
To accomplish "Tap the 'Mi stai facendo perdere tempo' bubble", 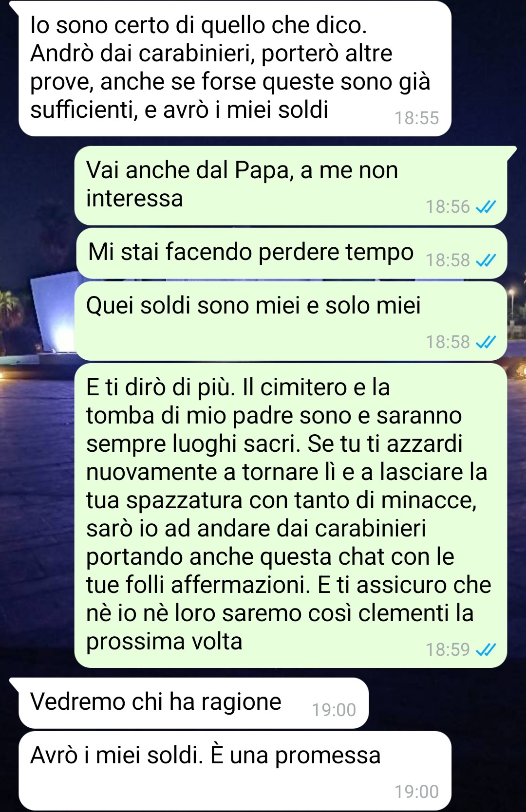I will pos(292,253).
